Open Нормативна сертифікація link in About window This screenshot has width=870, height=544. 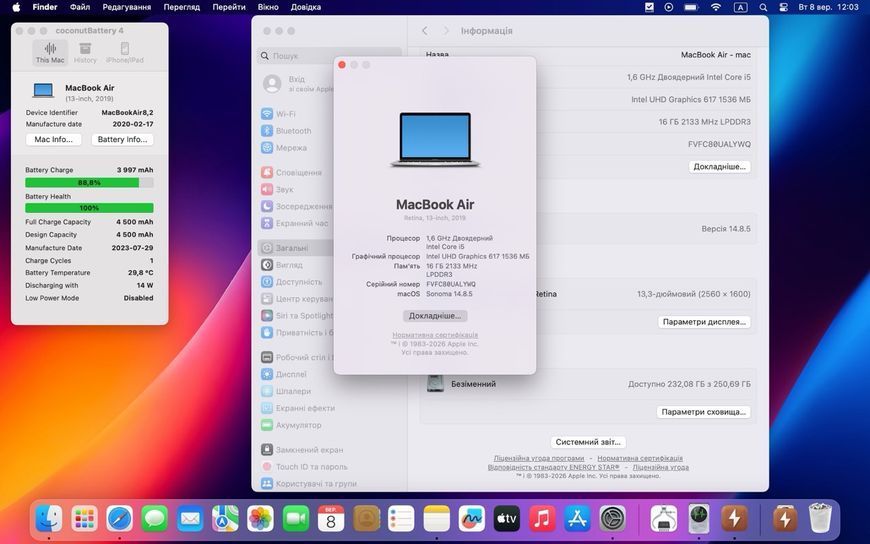[435, 335]
